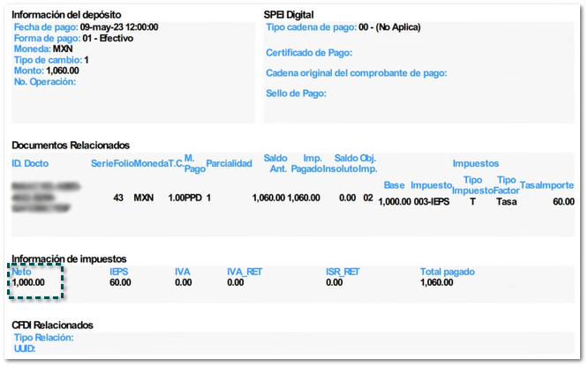
Task: Click the 'Tipo Relación:' label
Action: (x=43, y=337)
